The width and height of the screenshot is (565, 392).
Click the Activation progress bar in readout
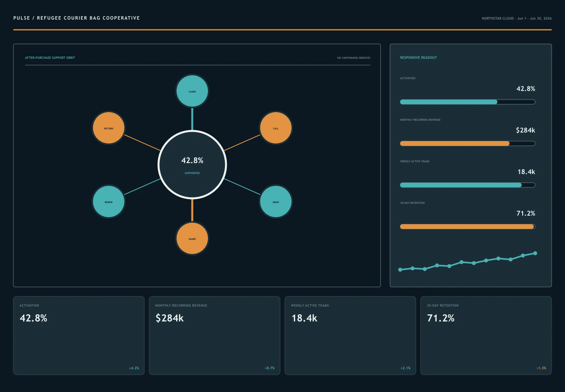coord(468,102)
